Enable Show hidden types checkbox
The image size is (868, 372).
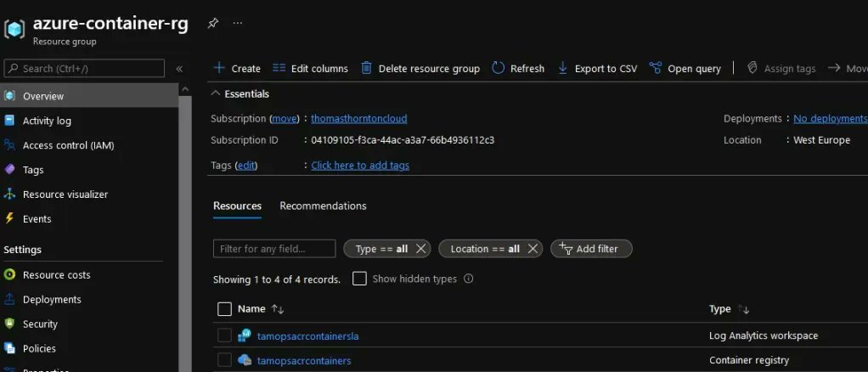click(360, 279)
